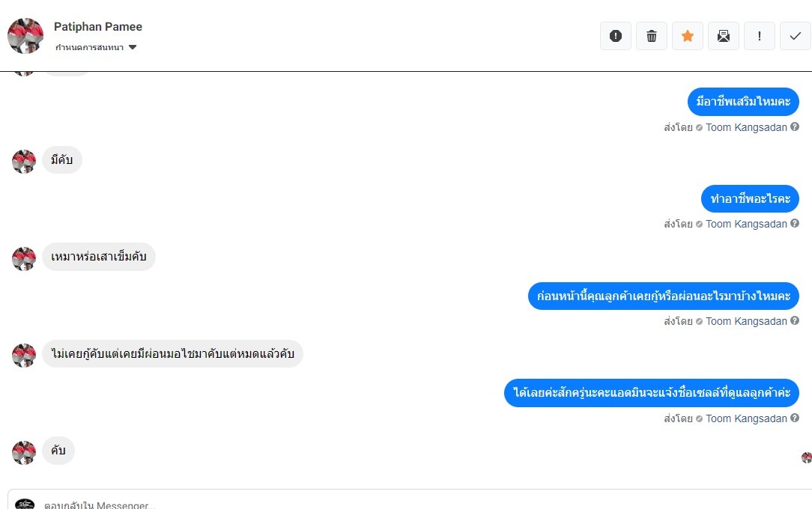The height and width of the screenshot is (509, 812).
Task: Click the 'ไม่เคยกู้คับ' incoming message bubble
Action: [x=172, y=354]
